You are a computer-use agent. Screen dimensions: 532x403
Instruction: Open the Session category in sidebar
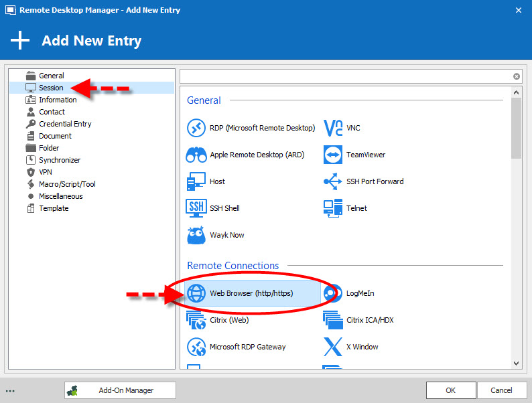51,88
